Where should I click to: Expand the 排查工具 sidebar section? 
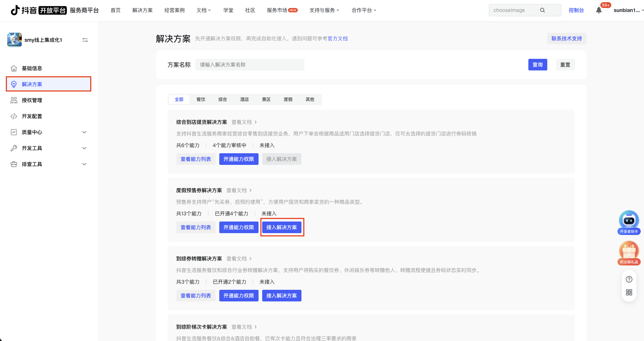pyautogui.click(x=84, y=164)
